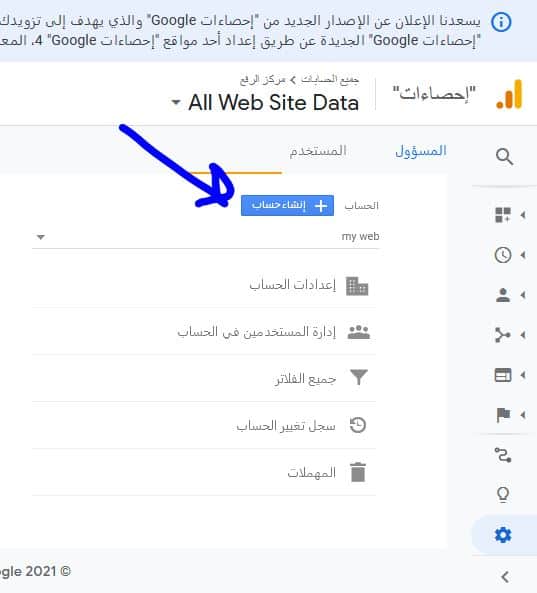The width and height of the screenshot is (537, 593).
Task: Open Discover lightbulb icon in sidebar
Action: [x=503, y=495]
